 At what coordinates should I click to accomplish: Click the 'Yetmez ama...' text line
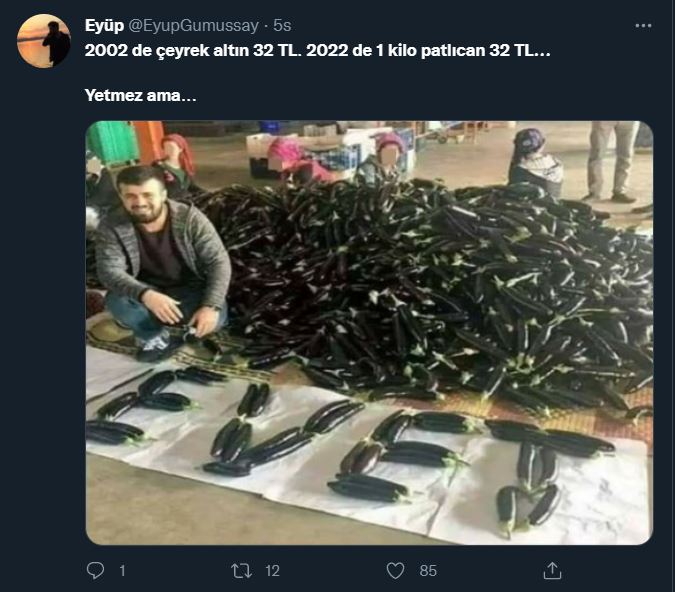(x=140, y=98)
